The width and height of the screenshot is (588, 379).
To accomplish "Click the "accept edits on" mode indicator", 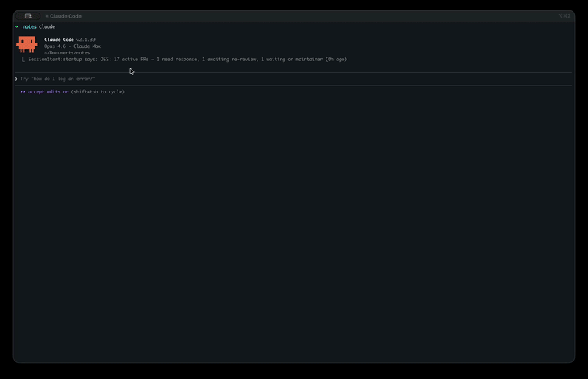I will coord(48,92).
